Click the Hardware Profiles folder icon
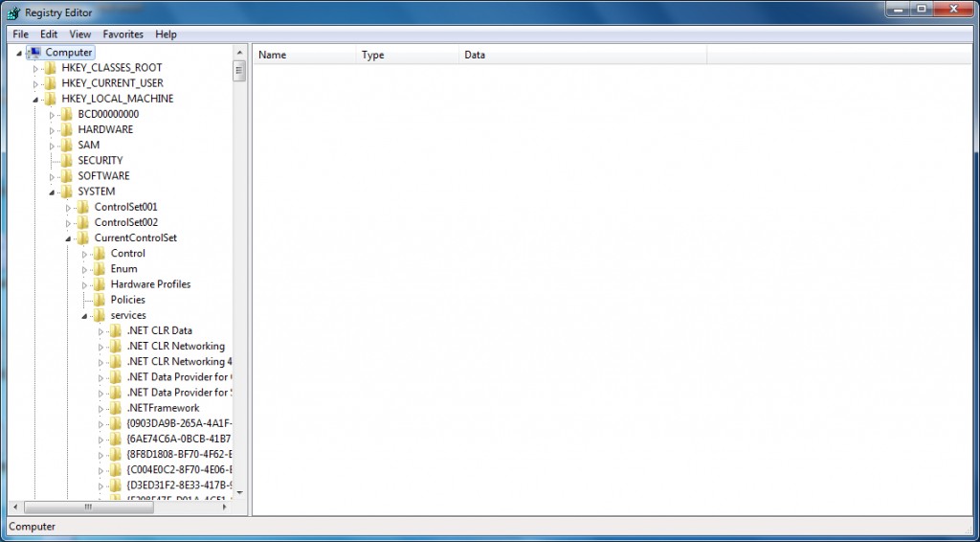Viewport: 980px width, 542px height. pos(100,284)
